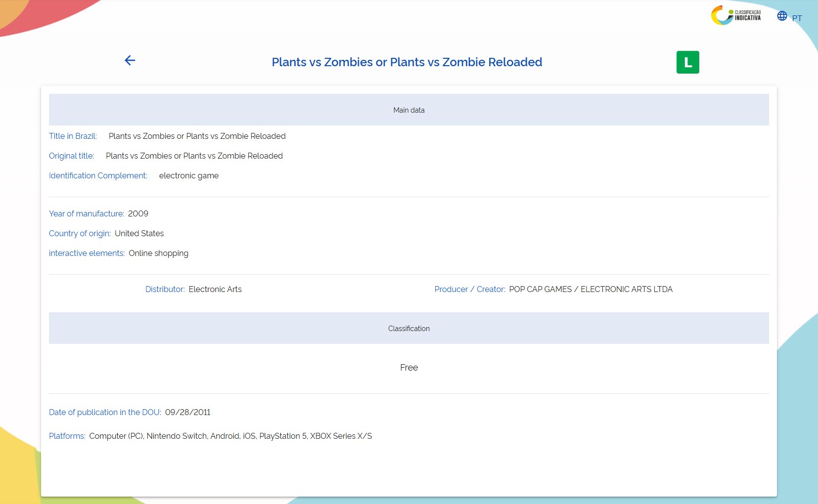This screenshot has height=504, width=818.
Task: Click the page title heading
Action: point(407,62)
